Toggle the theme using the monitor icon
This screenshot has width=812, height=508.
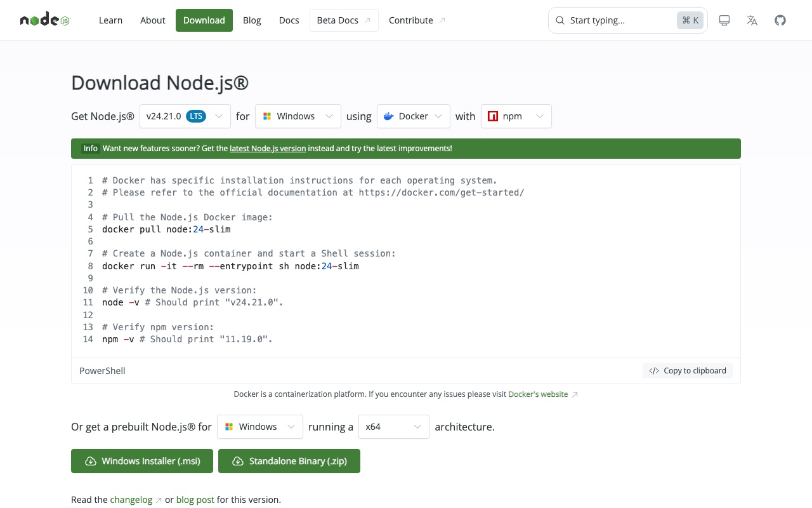tap(724, 20)
